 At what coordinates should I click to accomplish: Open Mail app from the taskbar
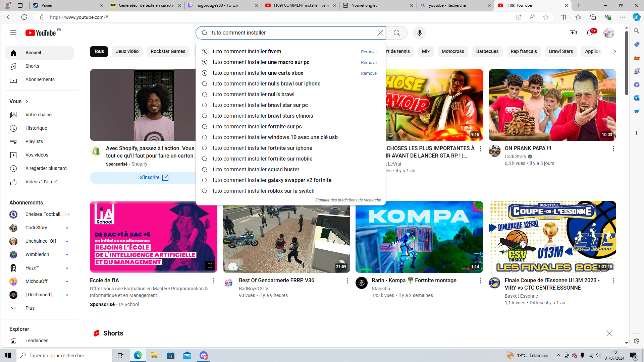pyautogui.click(x=187, y=355)
